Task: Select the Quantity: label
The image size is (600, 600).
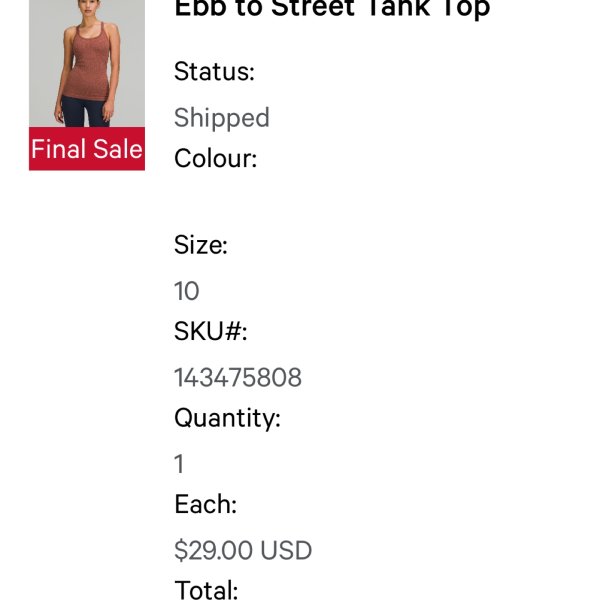Action: point(227,419)
